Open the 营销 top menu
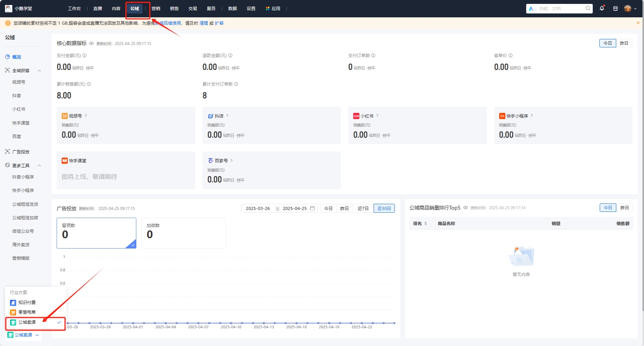 (156, 8)
